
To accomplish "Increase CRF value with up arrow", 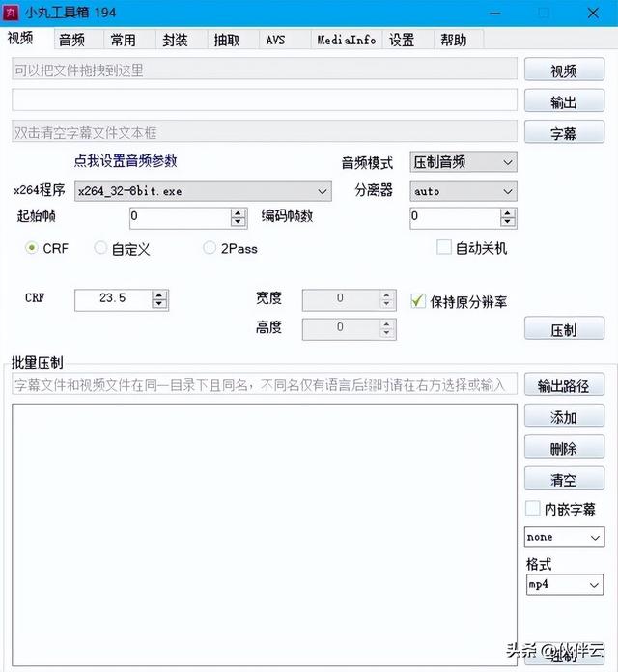I will (x=159, y=295).
